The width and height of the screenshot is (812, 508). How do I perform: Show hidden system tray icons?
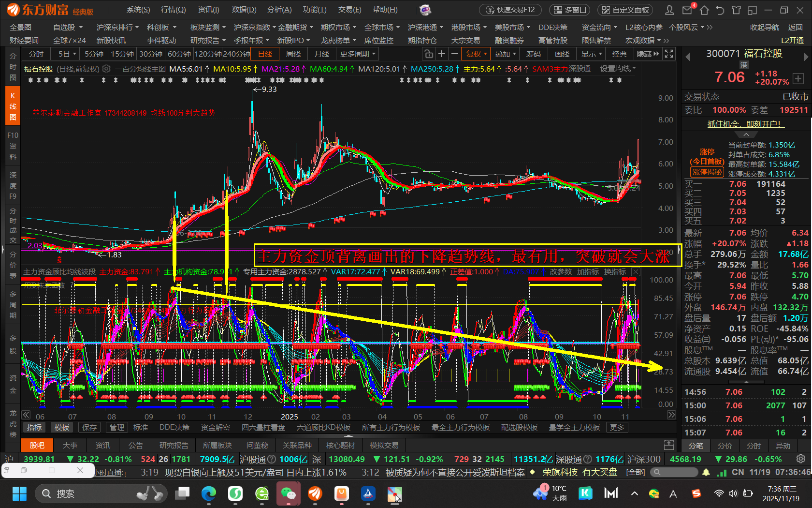[635, 493]
